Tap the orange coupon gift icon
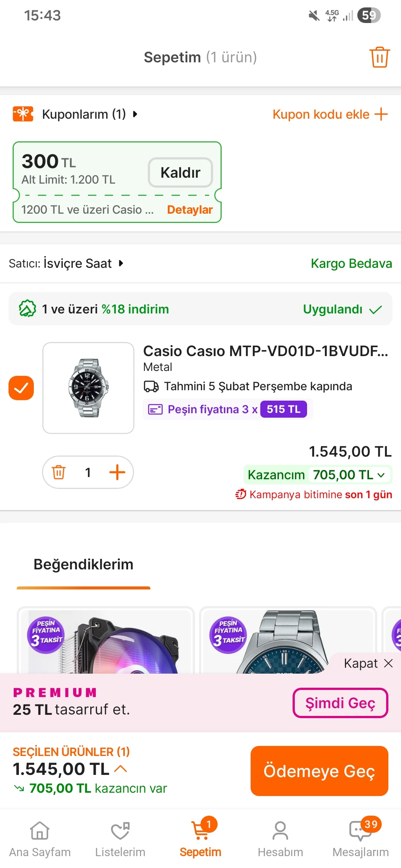The width and height of the screenshot is (401, 868). click(23, 114)
